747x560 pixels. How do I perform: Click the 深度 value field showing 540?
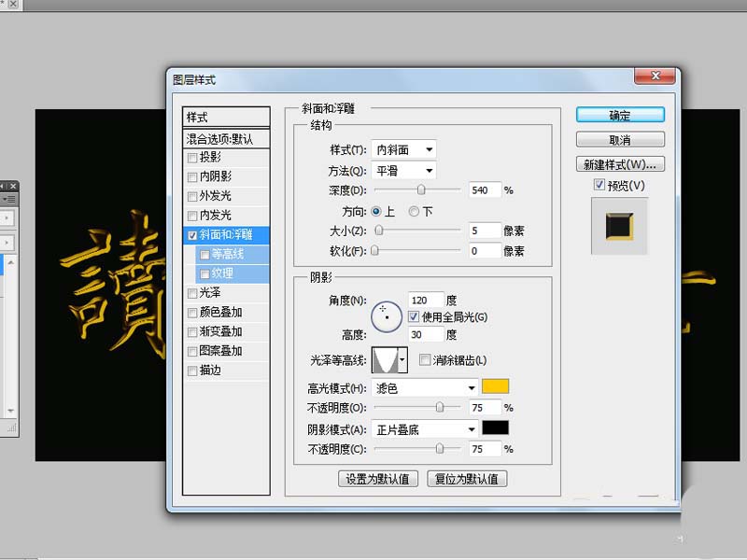pos(485,190)
